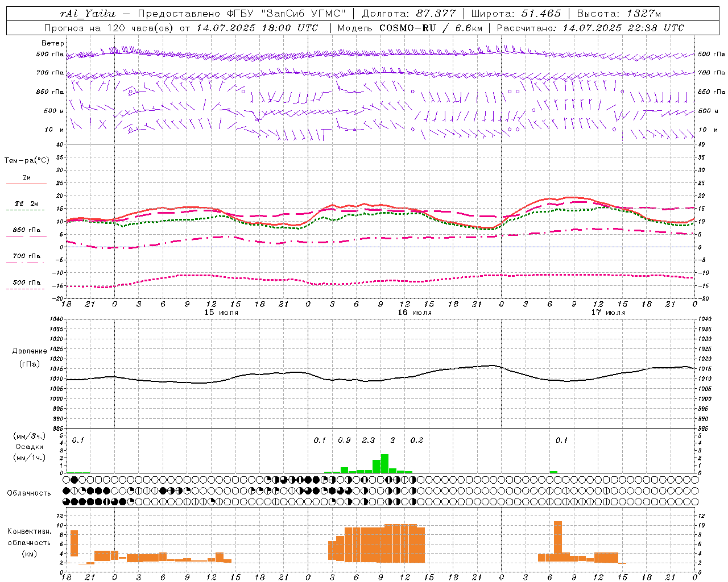Click the tallest green precipitation bar on 16 июля
This screenshot has width=728, height=582.
pyautogui.click(x=384, y=464)
